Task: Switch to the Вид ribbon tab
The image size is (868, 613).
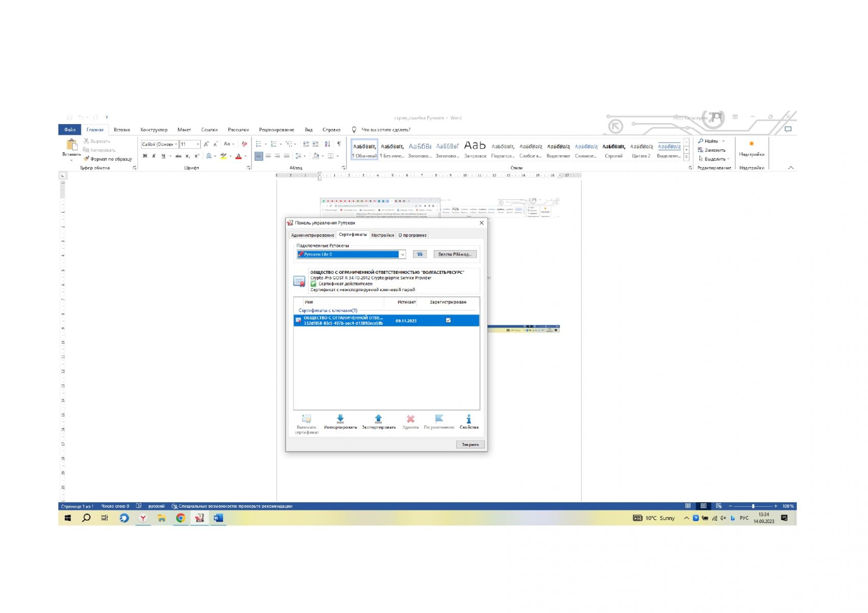Action: (x=309, y=130)
